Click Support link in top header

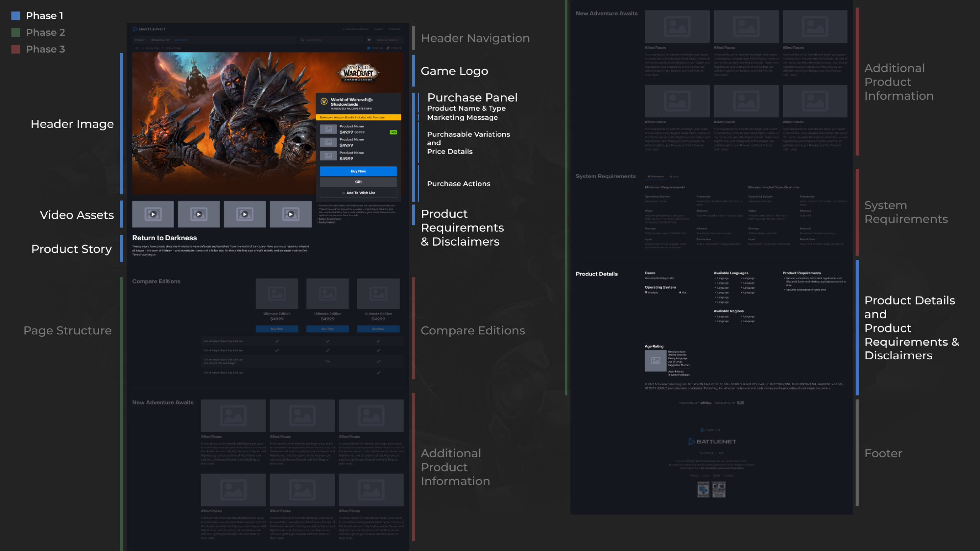pyautogui.click(x=379, y=29)
